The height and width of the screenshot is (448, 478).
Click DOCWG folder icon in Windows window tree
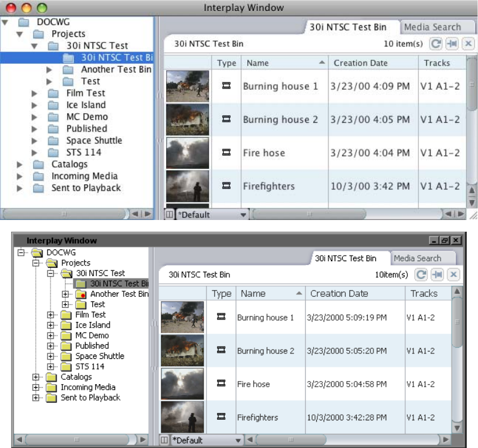coord(37,253)
